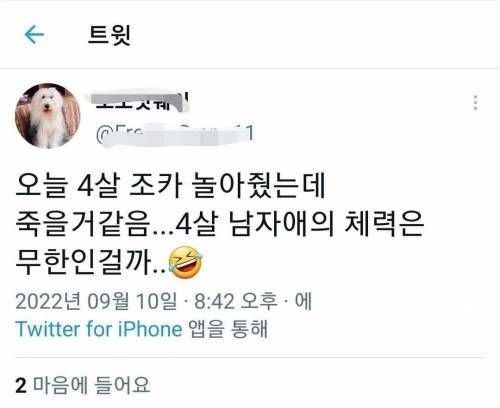
Task: Open the Twitter for iPhone source link
Action: pyautogui.click(x=99, y=329)
